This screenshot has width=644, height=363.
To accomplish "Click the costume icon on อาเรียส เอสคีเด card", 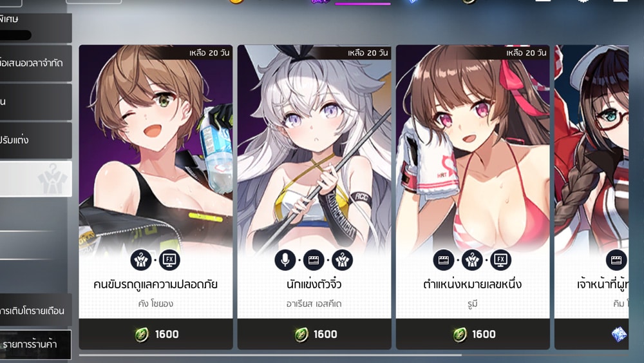I will pyautogui.click(x=342, y=260).
